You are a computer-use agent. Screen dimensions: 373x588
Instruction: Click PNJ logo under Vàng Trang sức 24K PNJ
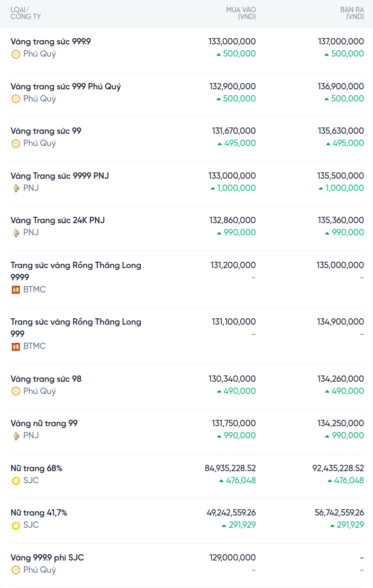coord(16,233)
